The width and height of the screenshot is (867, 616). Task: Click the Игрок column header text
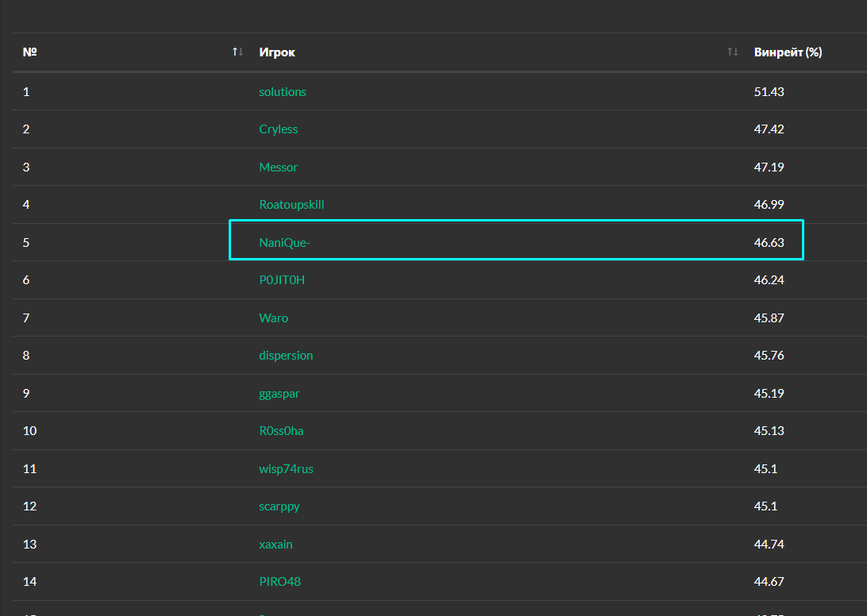[x=277, y=52]
